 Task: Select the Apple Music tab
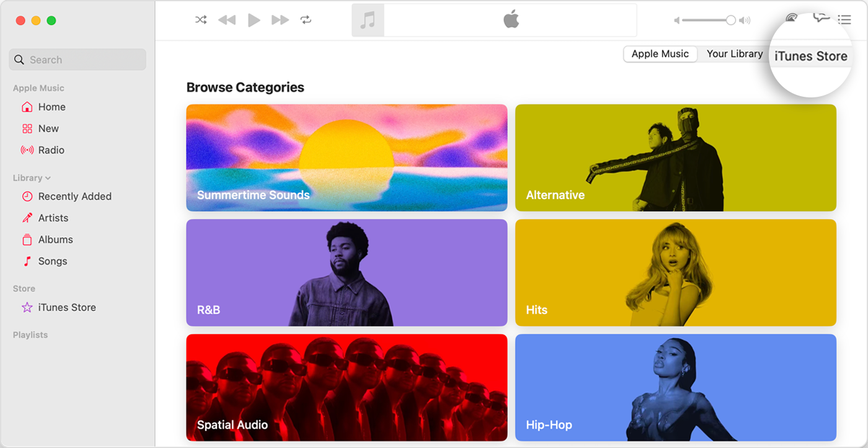tap(660, 54)
